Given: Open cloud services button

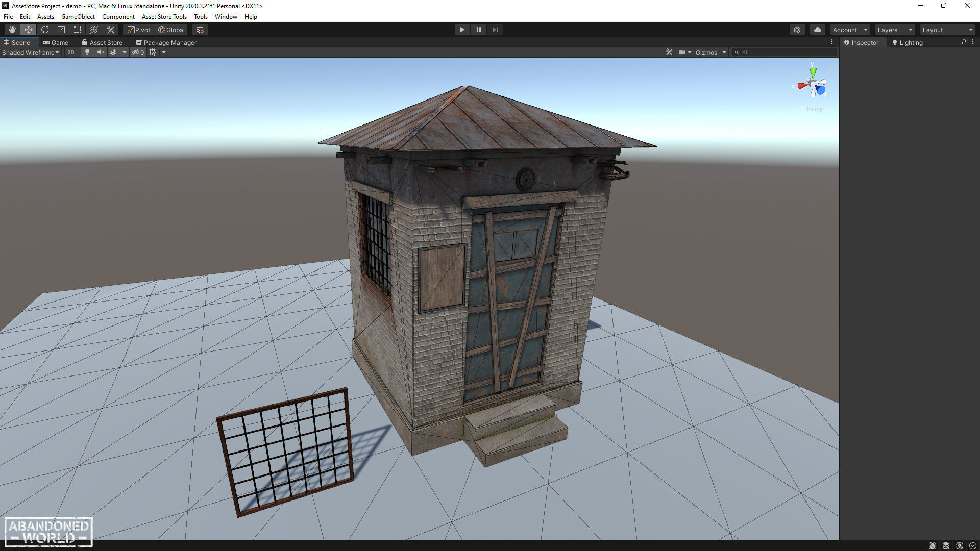Looking at the screenshot, I should tap(818, 30).
